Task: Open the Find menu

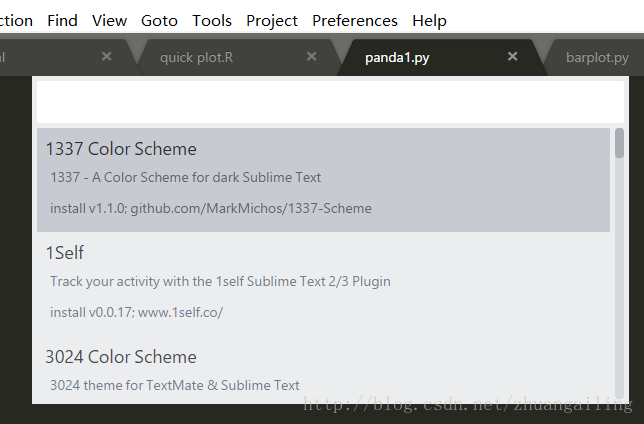Action: [x=62, y=21]
